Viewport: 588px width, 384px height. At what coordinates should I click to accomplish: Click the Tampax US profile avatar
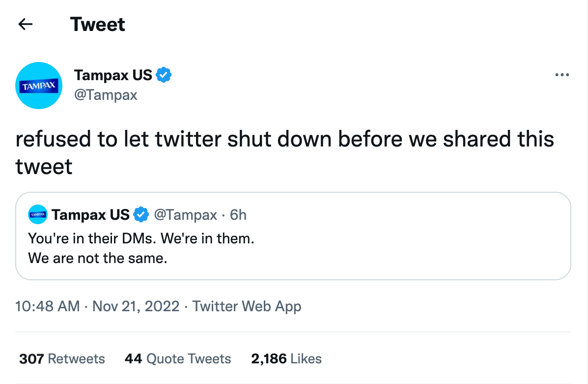click(39, 85)
